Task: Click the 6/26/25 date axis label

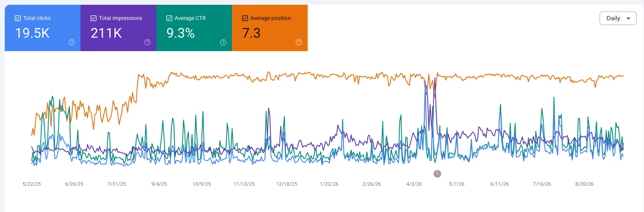Action: pos(74,184)
